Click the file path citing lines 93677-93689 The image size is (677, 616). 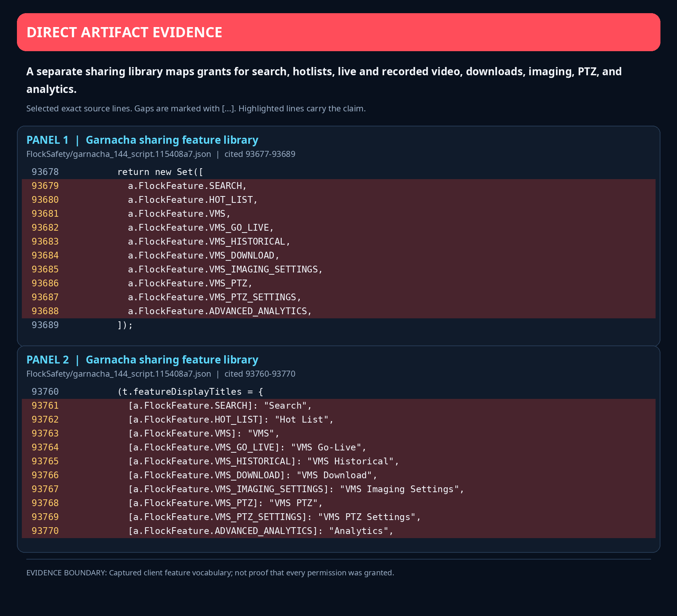tap(161, 154)
